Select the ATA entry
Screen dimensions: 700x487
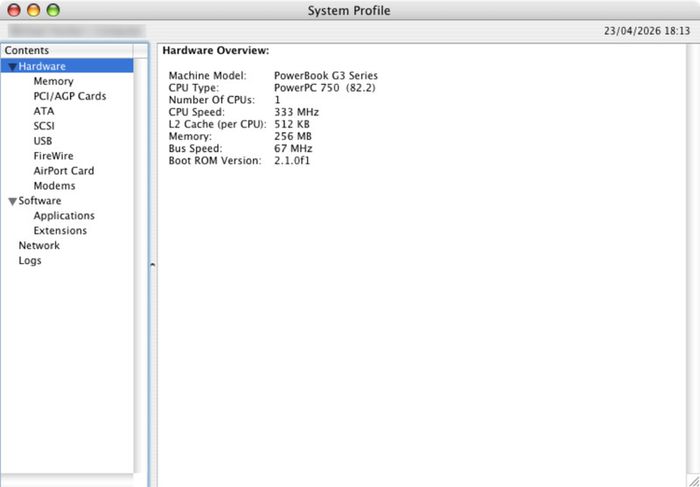click(x=44, y=111)
